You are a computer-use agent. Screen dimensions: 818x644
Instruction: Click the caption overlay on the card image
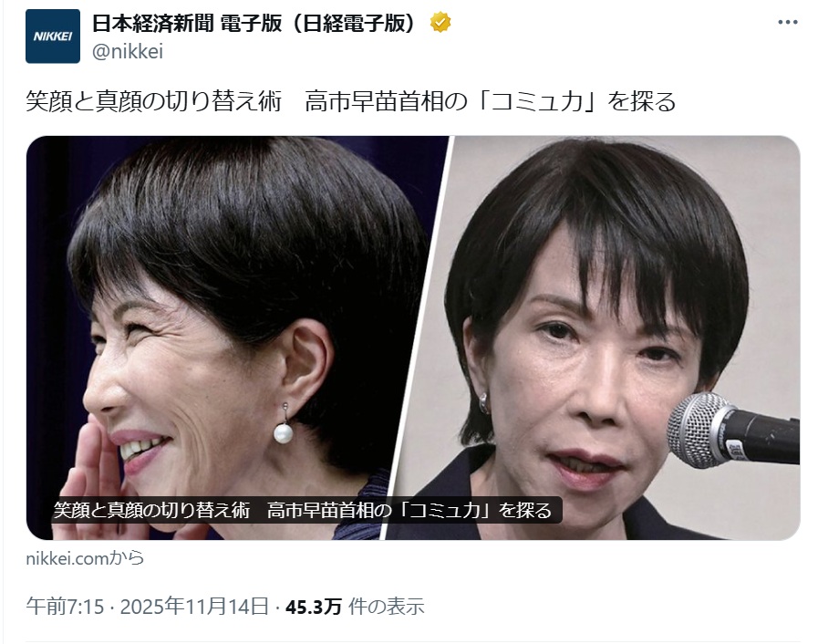[x=303, y=510]
